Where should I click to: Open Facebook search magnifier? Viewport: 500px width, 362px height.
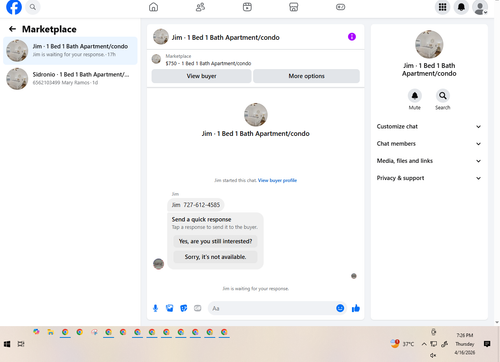[33, 7]
